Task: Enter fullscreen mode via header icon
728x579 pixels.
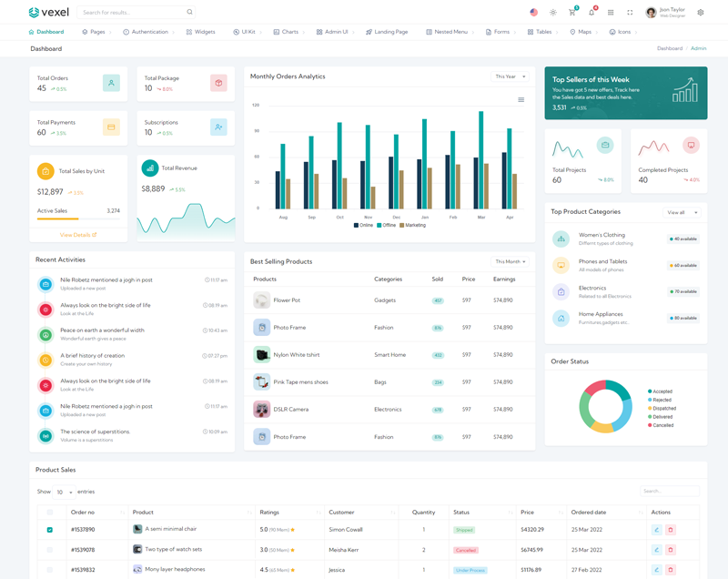Action: (630, 13)
